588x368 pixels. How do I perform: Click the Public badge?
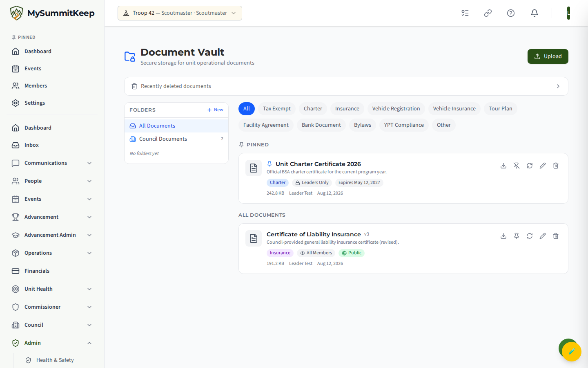point(352,253)
